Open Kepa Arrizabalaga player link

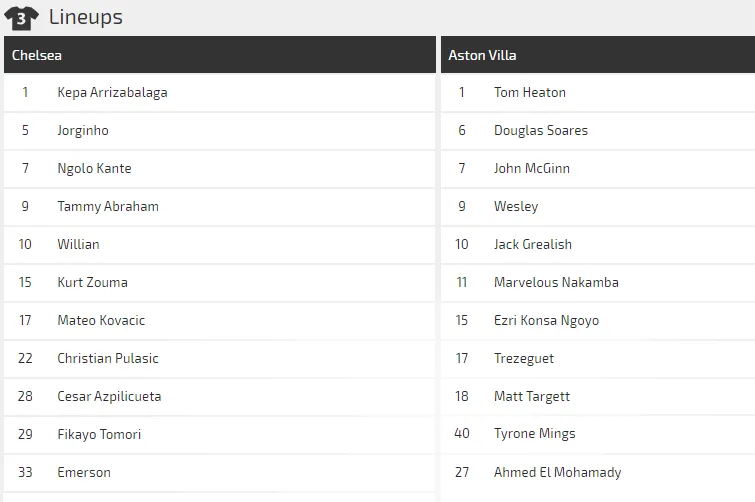click(x=112, y=92)
